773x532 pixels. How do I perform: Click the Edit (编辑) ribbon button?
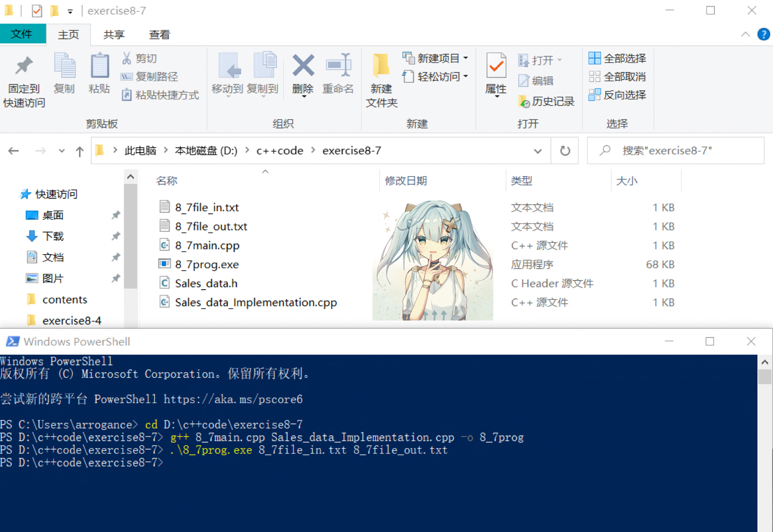[536, 81]
